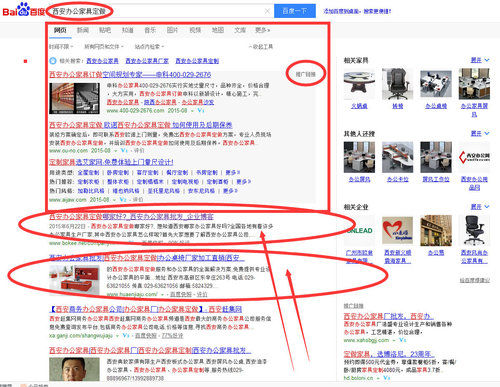Open the 时间不限 time filter dropdown

61,46
